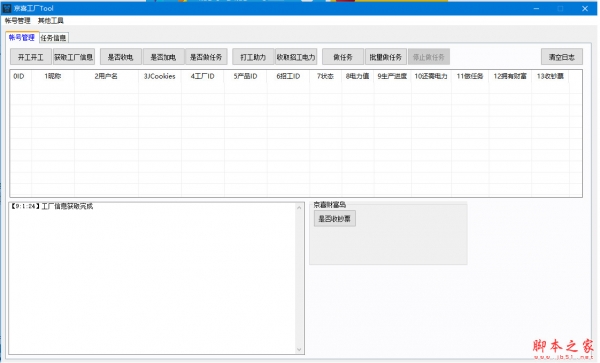Open the 帐号管理 menu
Viewport: 600px width, 363px height.
pos(18,21)
